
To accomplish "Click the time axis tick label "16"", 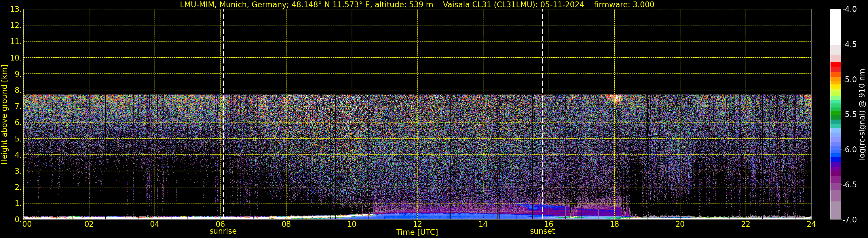I will click(x=549, y=224).
